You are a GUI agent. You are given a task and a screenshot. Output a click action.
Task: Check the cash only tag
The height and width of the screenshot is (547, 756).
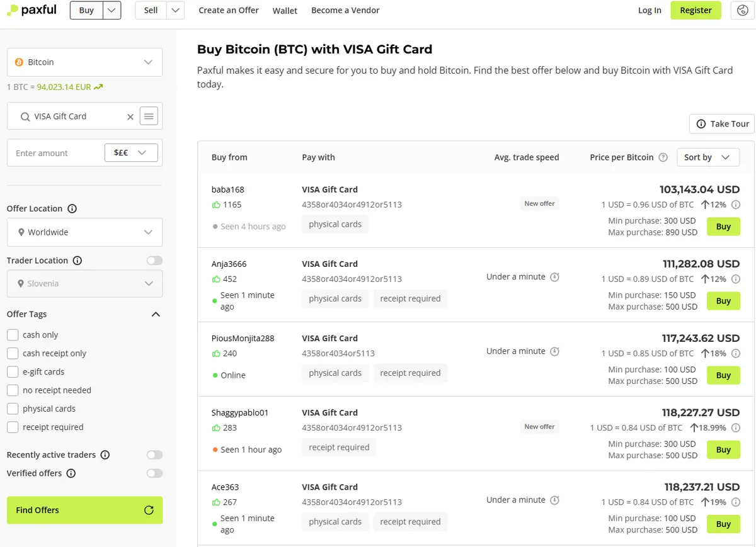tap(13, 335)
